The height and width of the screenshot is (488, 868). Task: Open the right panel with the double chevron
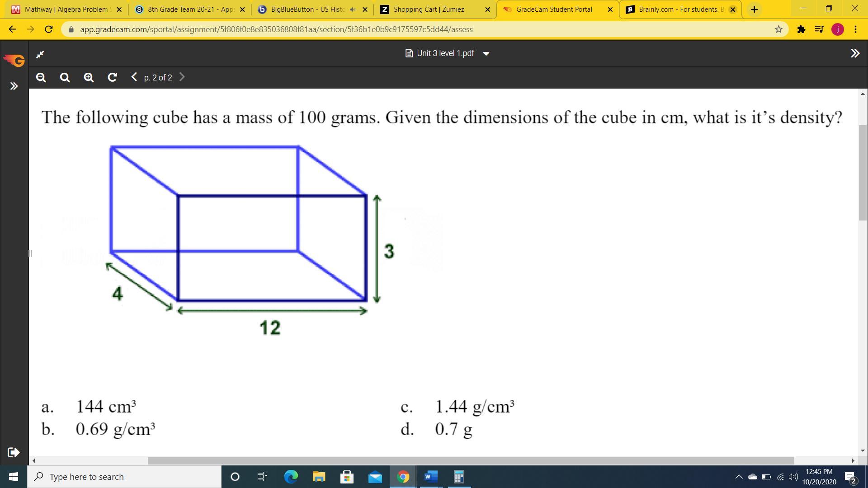coord(854,53)
